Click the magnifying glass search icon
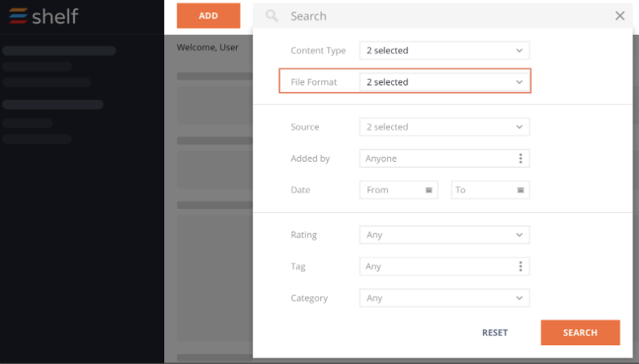 [x=272, y=16]
